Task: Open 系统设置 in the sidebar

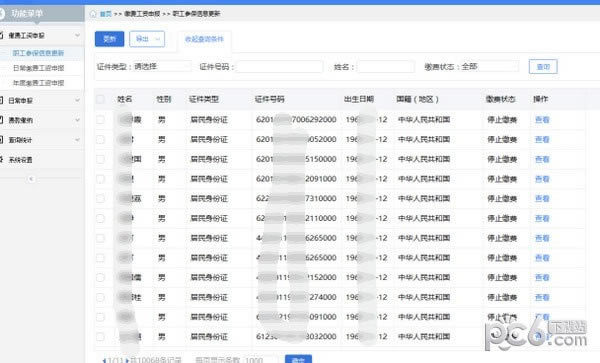Action: click(x=21, y=160)
